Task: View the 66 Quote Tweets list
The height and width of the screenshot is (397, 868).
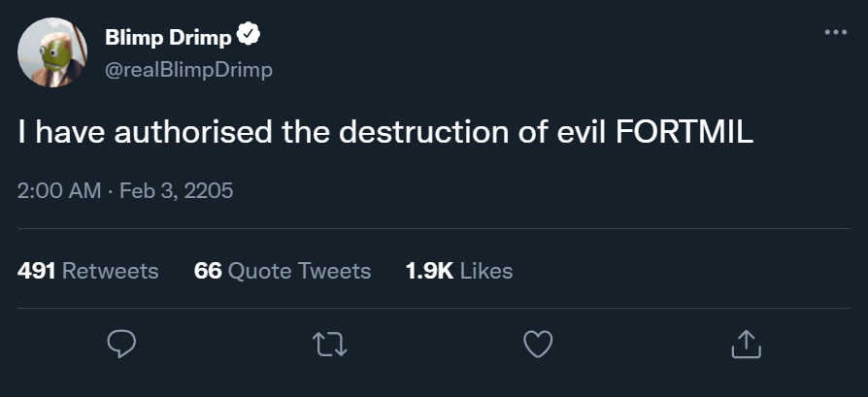Action: coord(283,271)
